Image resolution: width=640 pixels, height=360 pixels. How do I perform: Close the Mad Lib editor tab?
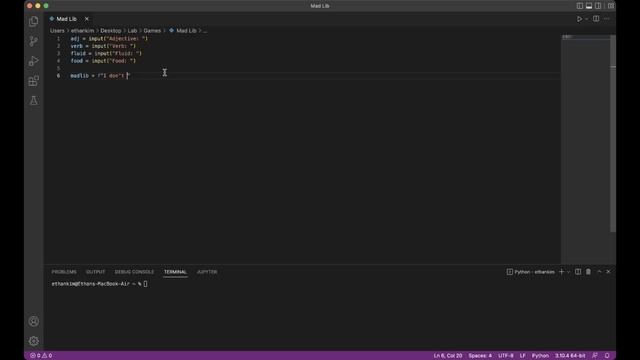pyautogui.click(x=87, y=19)
